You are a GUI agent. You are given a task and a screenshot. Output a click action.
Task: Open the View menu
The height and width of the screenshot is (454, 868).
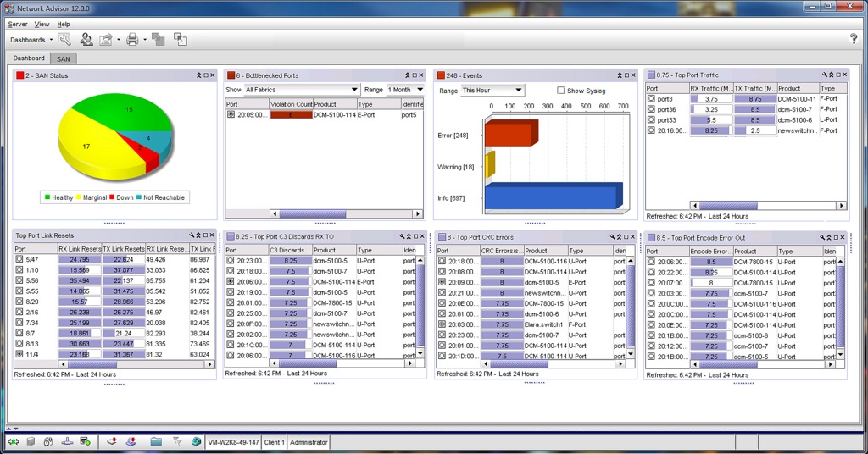click(x=42, y=25)
